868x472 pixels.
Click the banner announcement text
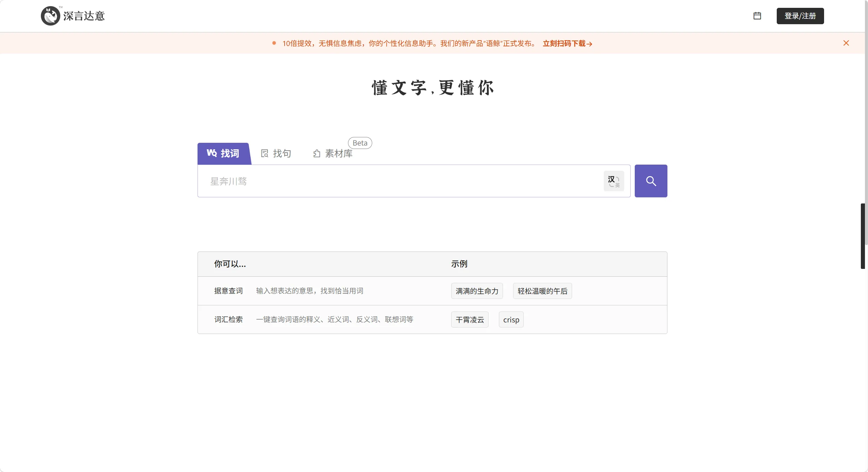tap(410, 44)
